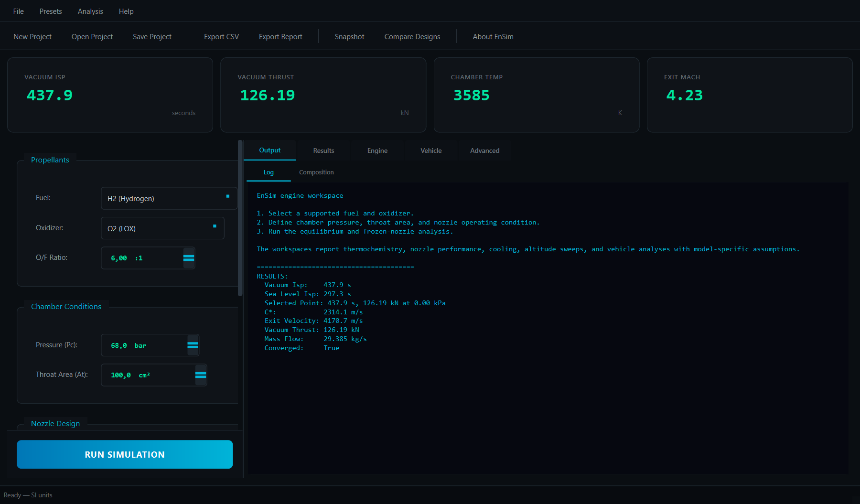Click the 'Converged: True' log line
Viewport: 860px width, 504px height.
[302, 348]
